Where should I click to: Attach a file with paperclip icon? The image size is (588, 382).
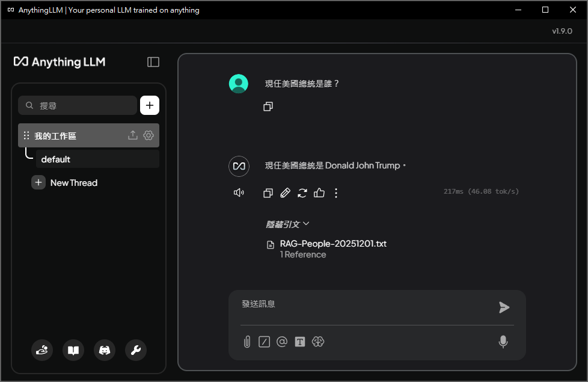coord(247,342)
